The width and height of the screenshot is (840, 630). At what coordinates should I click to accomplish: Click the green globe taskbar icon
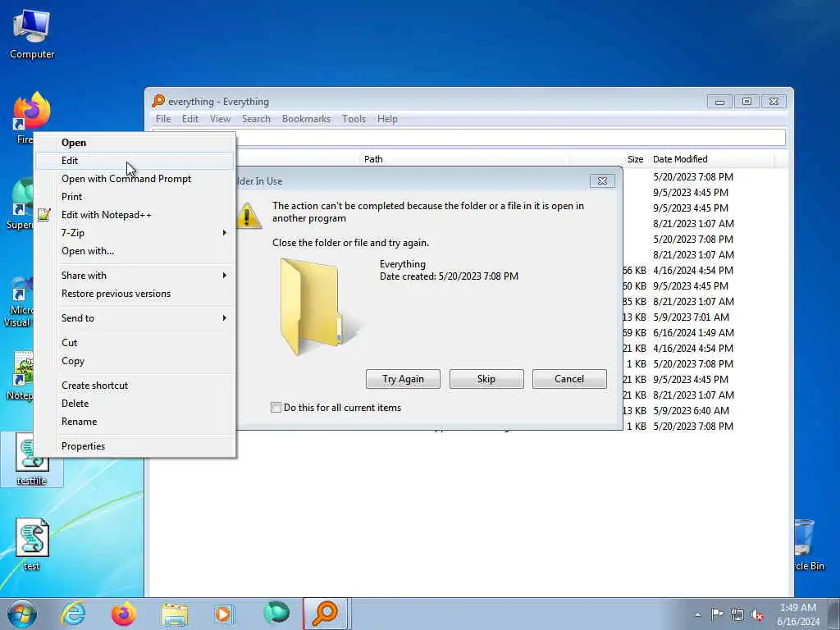coord(276,614)
